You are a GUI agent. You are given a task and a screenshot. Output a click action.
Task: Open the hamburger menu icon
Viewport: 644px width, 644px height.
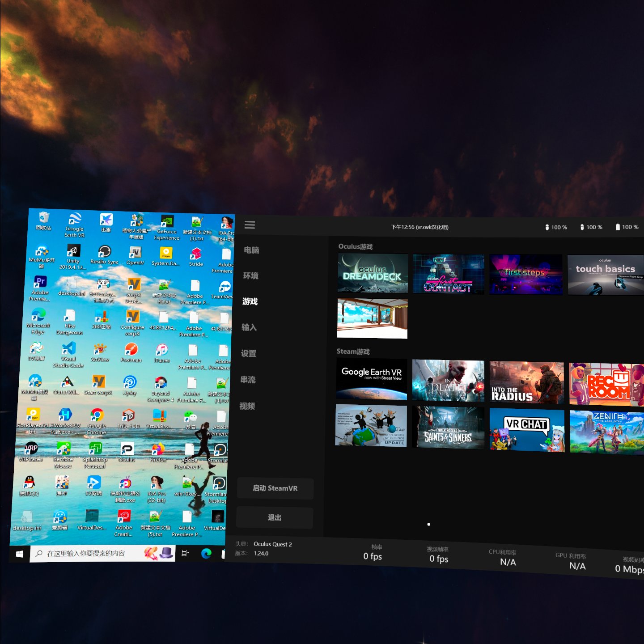pyautogui.click(x=250, y=225)
